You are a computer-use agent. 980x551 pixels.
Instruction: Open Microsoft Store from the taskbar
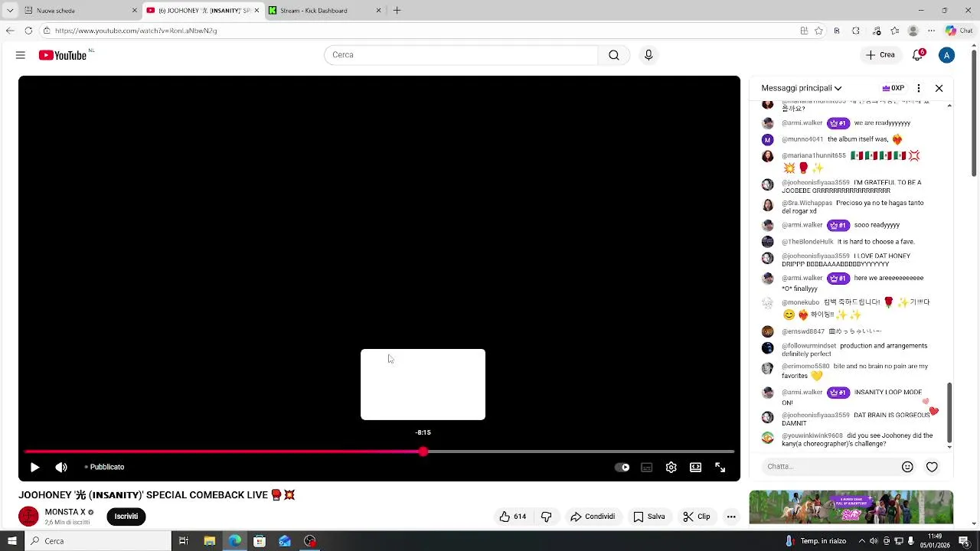click(260, 541)
